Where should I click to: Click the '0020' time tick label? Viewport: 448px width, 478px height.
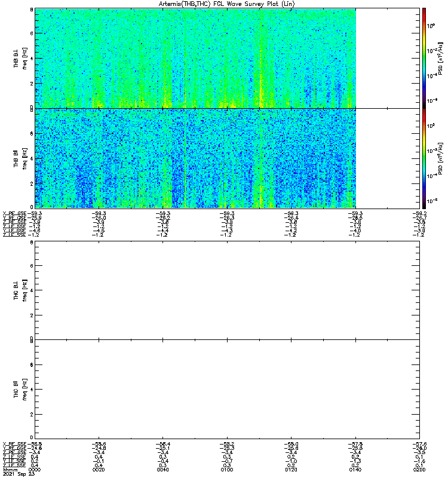99,470
